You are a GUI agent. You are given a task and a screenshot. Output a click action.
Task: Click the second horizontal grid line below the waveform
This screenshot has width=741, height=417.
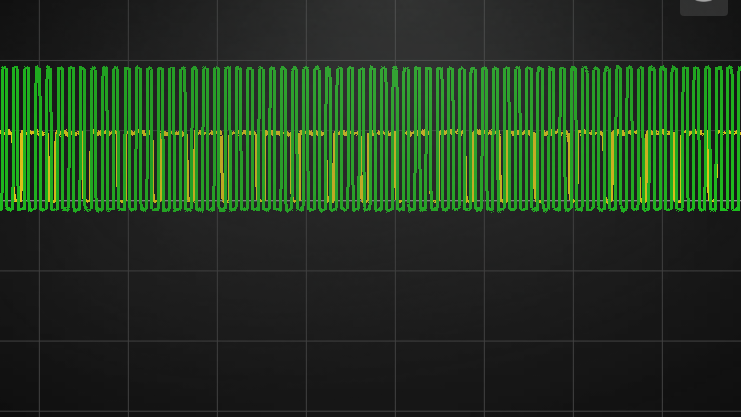click(x=350, y=341)
